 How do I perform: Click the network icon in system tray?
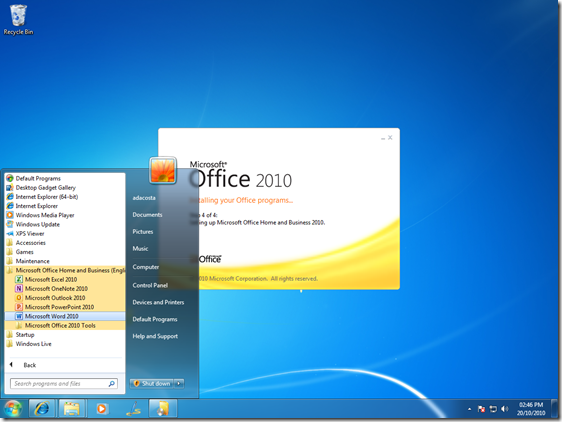(x=493, y=409)
